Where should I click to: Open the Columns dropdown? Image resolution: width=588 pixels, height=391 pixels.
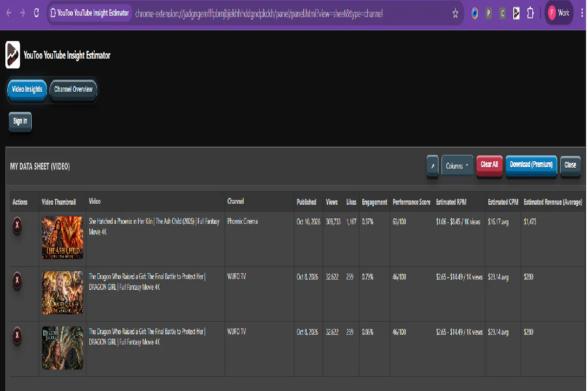[x=457, y=166]
